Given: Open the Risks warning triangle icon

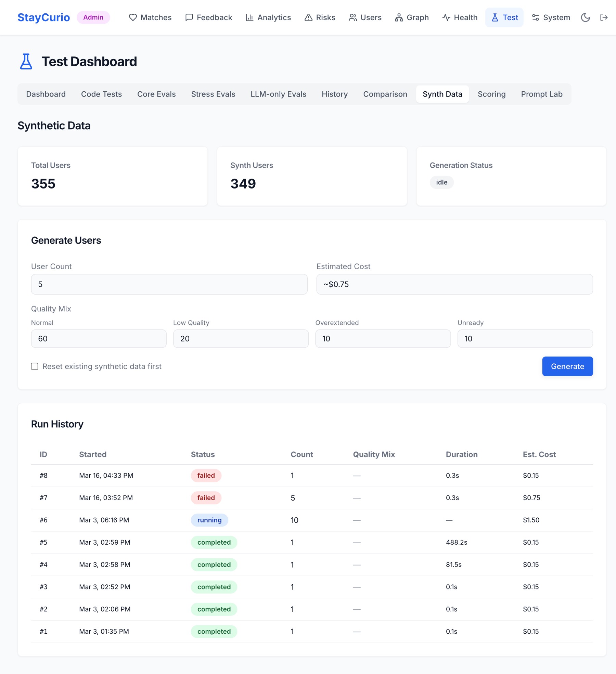Looking at the screenshot, I should pos(308,17).
